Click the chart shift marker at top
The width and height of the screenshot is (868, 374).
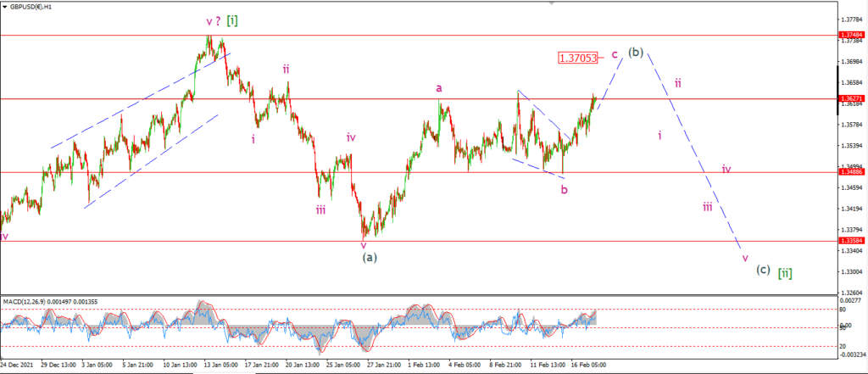click(551, 3)
